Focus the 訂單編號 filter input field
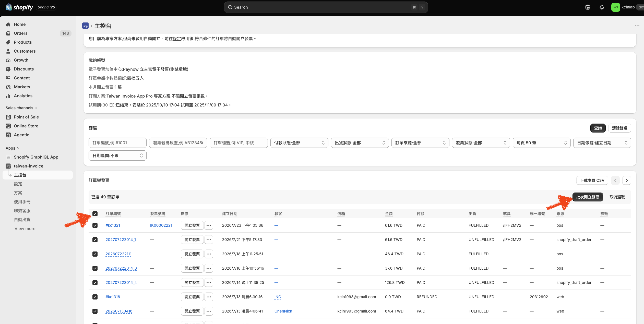Viewport: 644px width, 324px height. (x=117, y=143)
